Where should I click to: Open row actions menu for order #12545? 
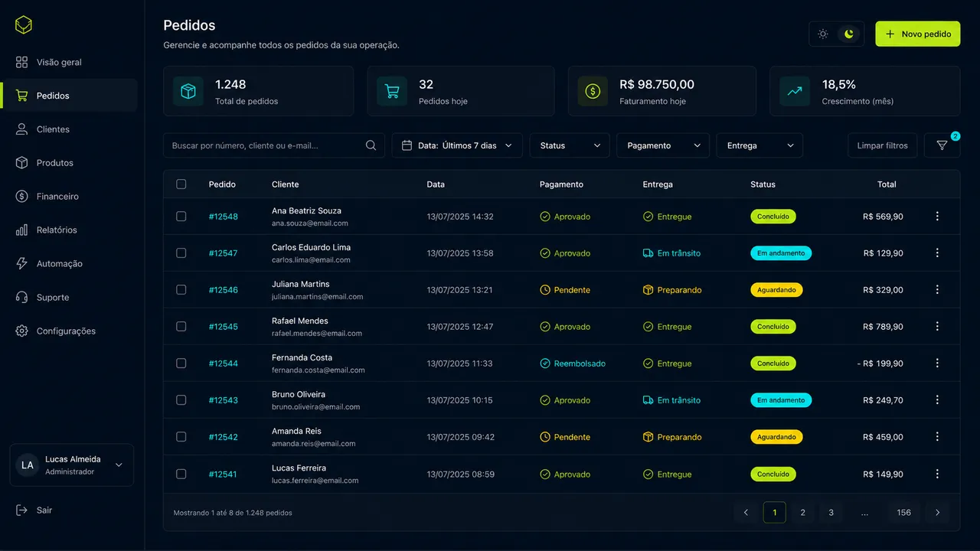click(937, 327)
